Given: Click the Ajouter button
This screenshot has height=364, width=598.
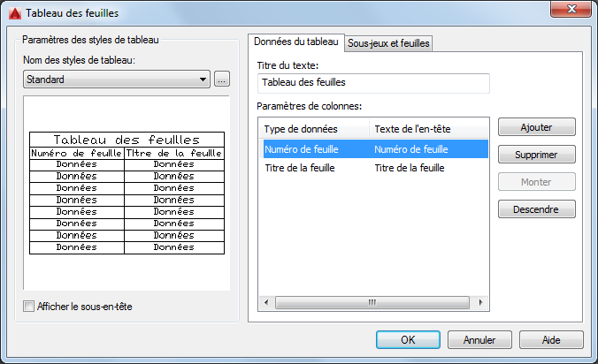Looking at the screenshot, I should tap(537, 127).
